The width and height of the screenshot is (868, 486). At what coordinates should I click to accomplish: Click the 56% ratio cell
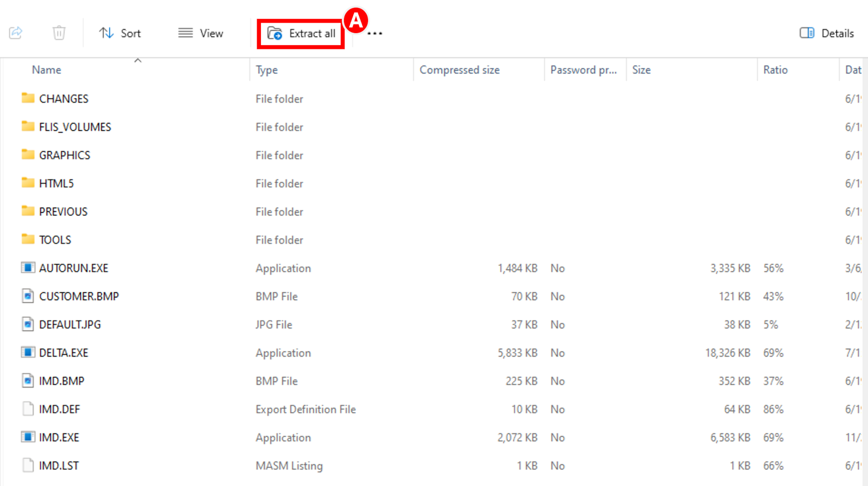tap(773, 268)
